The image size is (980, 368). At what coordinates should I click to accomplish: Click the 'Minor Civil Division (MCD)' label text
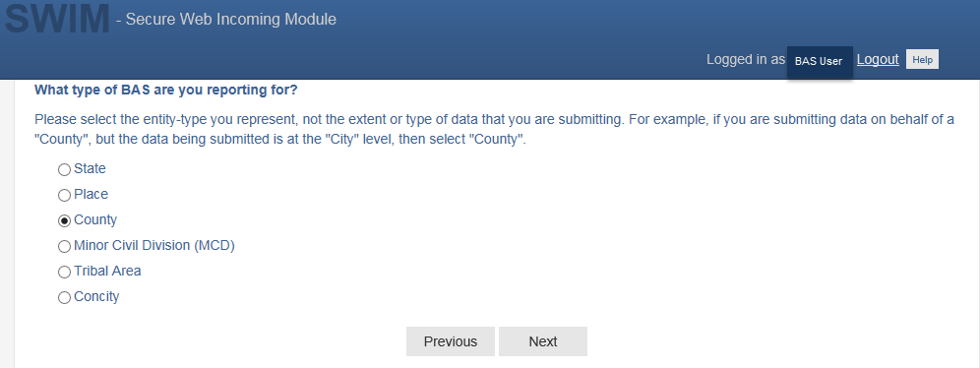154,246
